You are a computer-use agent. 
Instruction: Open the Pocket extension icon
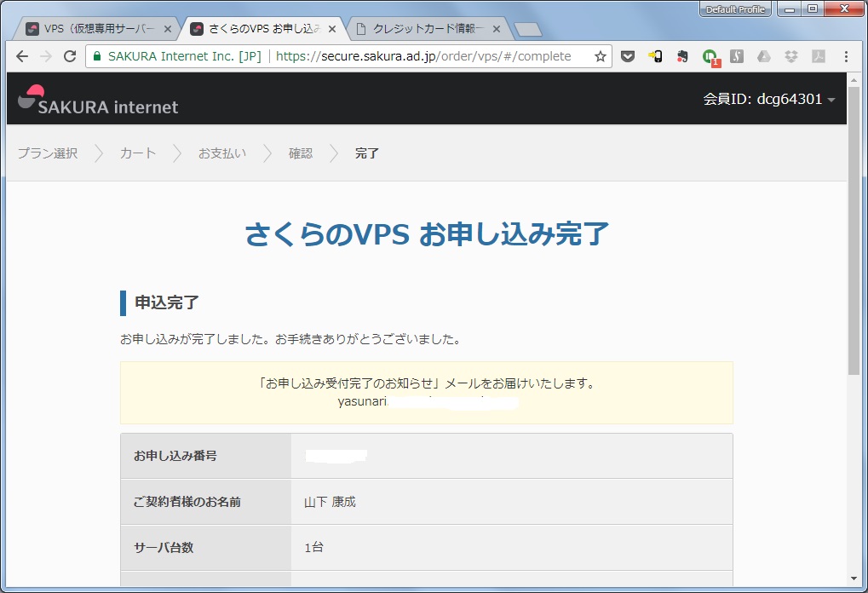coord(627,56)
